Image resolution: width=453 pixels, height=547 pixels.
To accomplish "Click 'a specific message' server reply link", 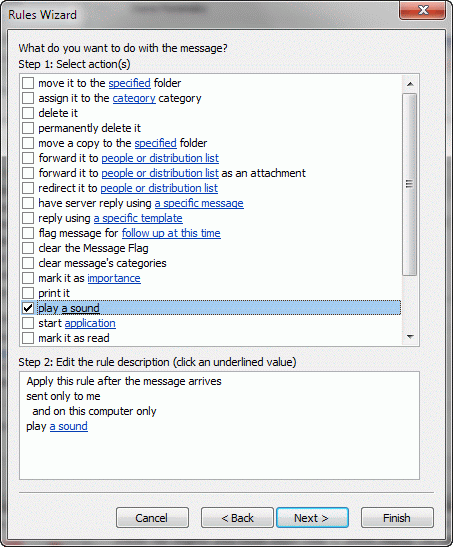I will pos(199,203).
